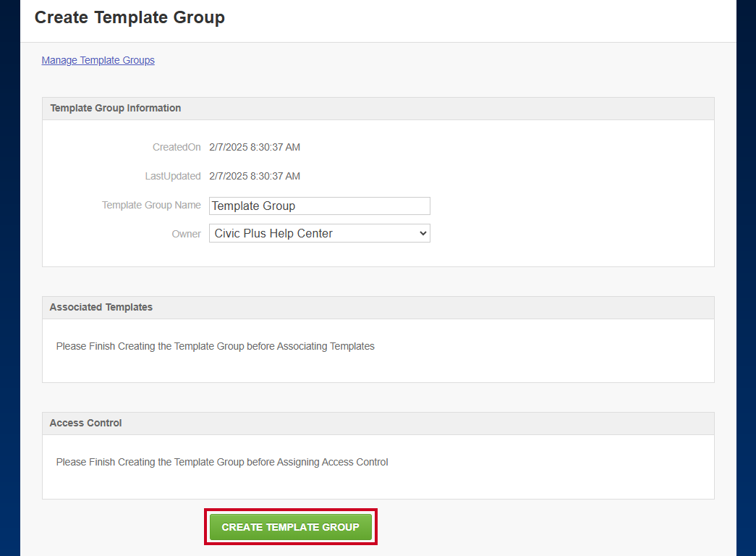Image resolution: width=756 pixels, height=556 pixels.
Task: Click the Template Group Name label
Action: (151, 205)
